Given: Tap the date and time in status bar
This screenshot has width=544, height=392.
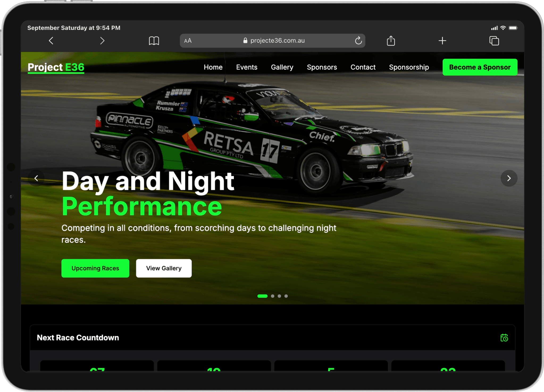Looking at the screenshot, I should click(74, 28).
